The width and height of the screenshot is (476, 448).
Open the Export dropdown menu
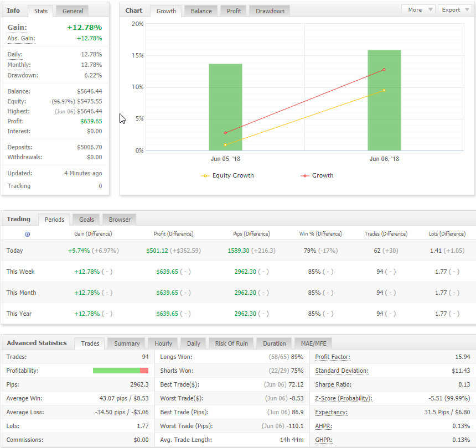454,10
